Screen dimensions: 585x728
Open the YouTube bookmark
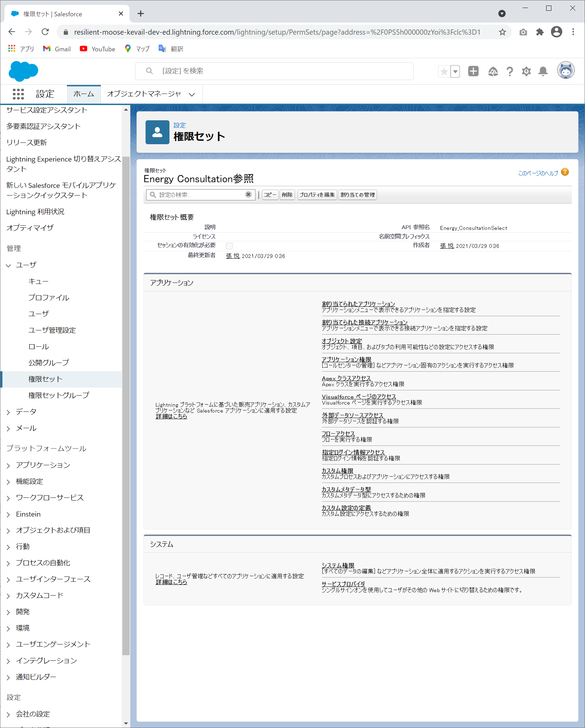97,49
